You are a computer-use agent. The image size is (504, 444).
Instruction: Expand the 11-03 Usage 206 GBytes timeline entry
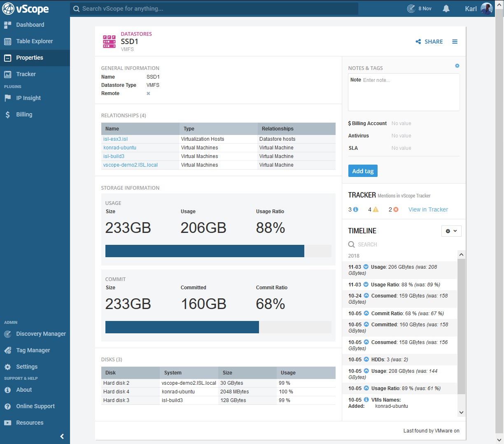click(366, 267)
